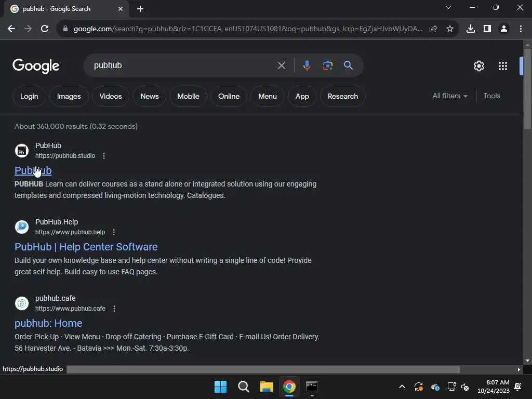Open PubHub | Help Center Software link
The height and width of the screenshot is (399, 532).
(x=86, y=247)
